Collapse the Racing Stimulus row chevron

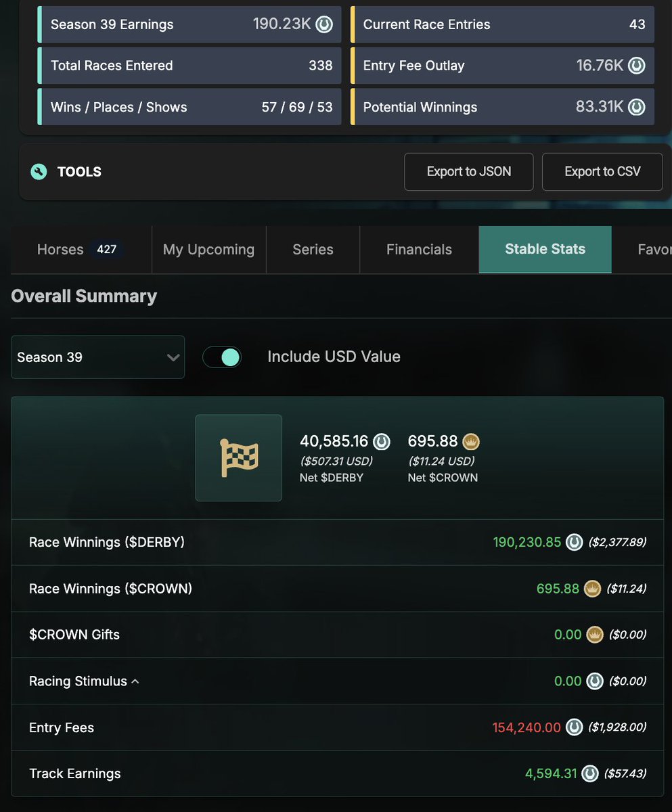[135, 681]
